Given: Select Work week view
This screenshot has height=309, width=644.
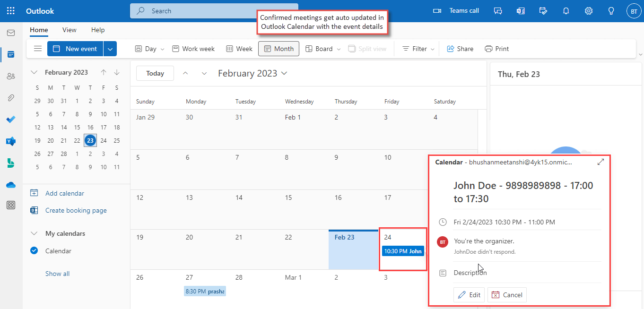Looking at the screenshot, I should [x=193, y=49].
